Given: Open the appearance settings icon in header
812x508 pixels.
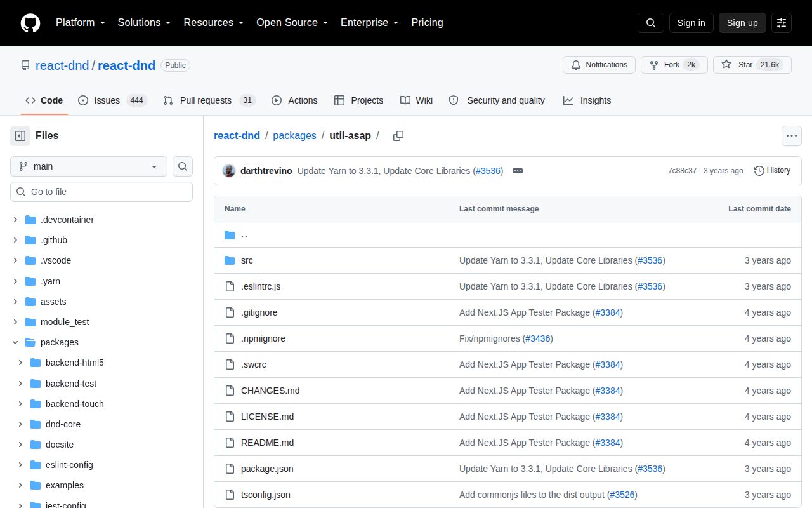Looking at the screenshot, I should [x=782, y=23].
